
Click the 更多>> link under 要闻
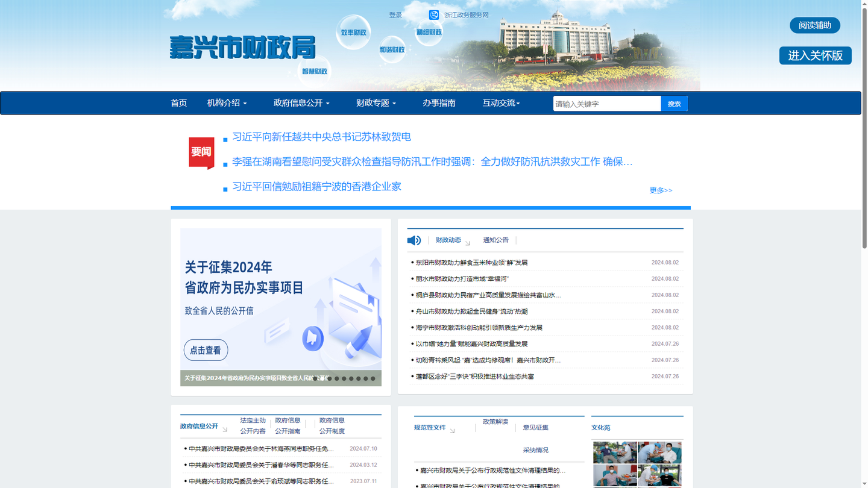[x=661, y=190]
